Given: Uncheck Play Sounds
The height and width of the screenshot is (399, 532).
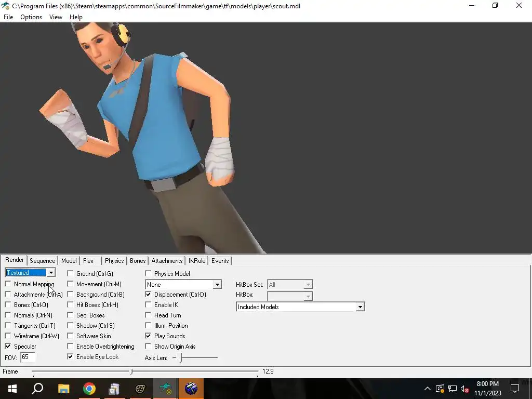Looking at the screenshot, I should (x=148, y=336).
